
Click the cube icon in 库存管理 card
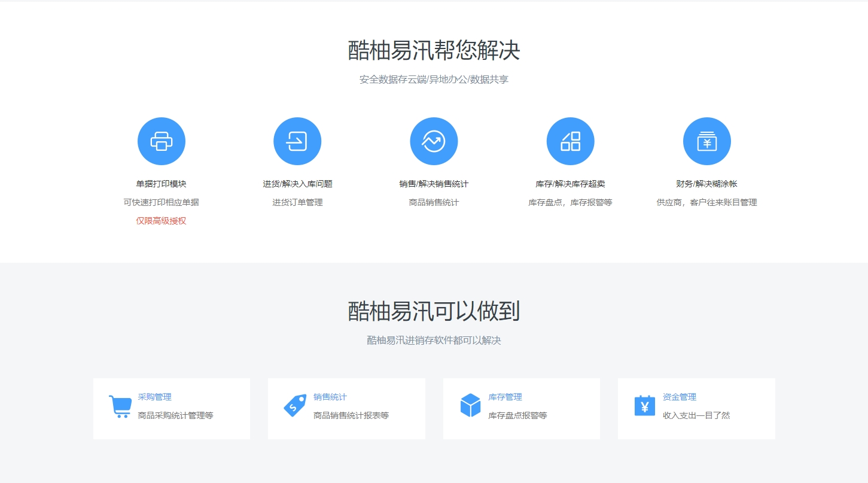tap(470, 406)
